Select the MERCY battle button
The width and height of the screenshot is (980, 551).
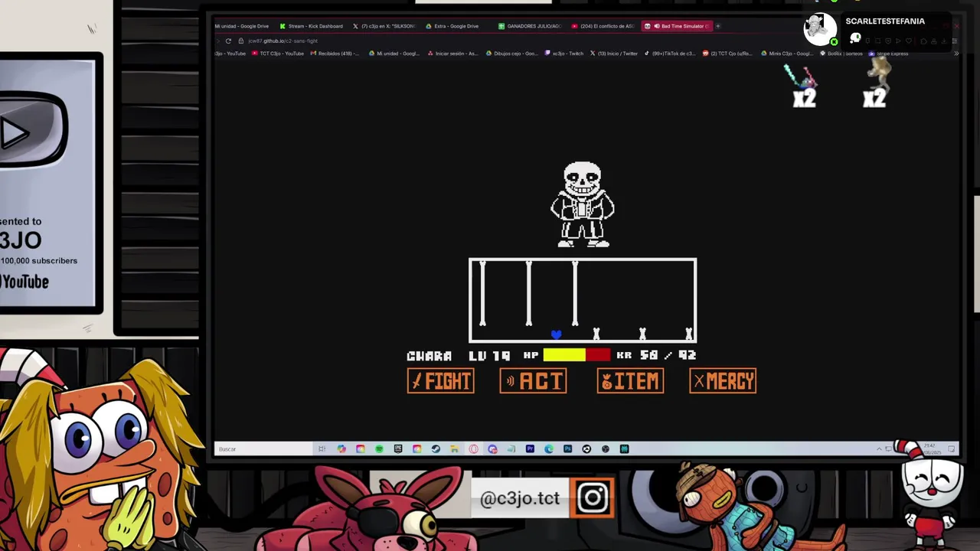point(723,381)
